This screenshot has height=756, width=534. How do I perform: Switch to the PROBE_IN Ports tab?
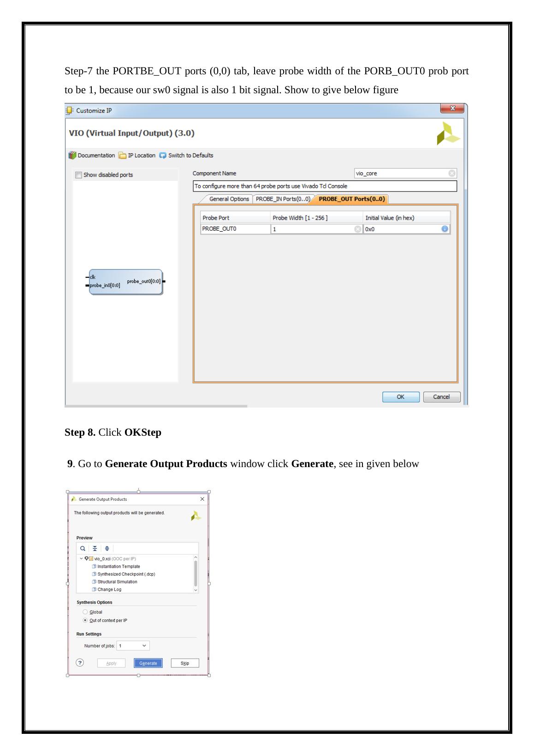point(282,199)
